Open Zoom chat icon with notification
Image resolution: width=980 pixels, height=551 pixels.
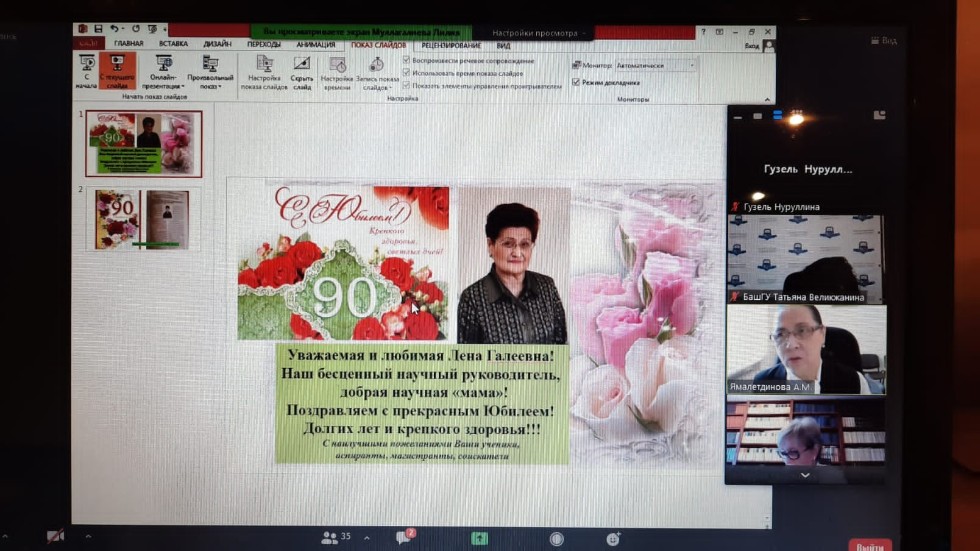pos(403,538)
